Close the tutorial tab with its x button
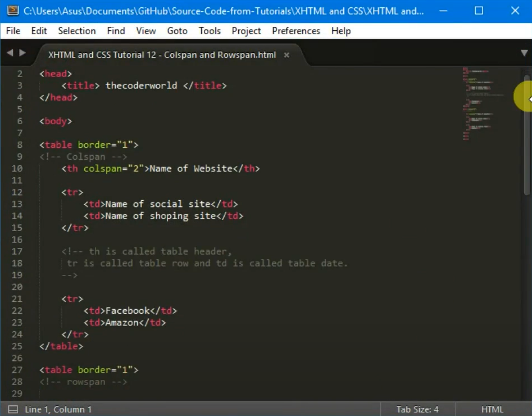 click(x=286, y=56)
